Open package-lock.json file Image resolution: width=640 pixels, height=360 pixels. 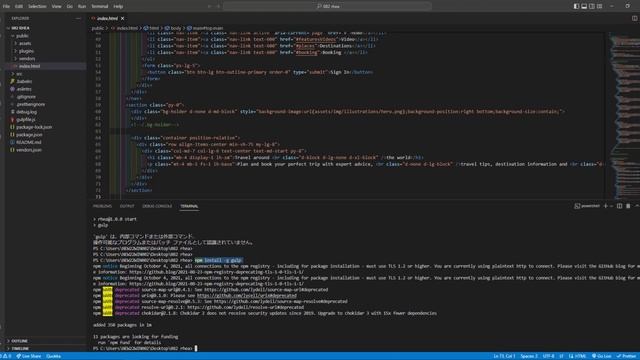point(34,127)
